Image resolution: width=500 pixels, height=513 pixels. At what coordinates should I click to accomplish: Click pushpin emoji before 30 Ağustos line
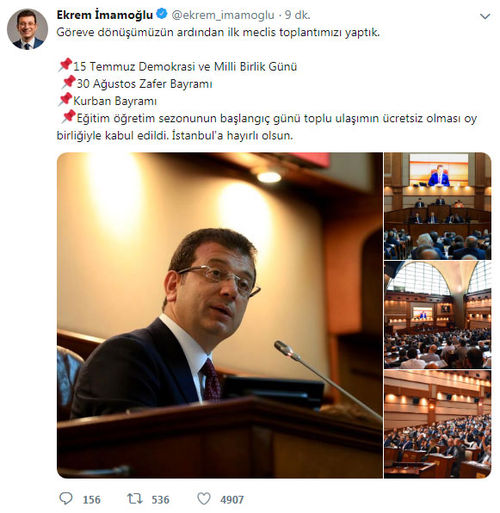pyautogui.click(x=69, y=82)
